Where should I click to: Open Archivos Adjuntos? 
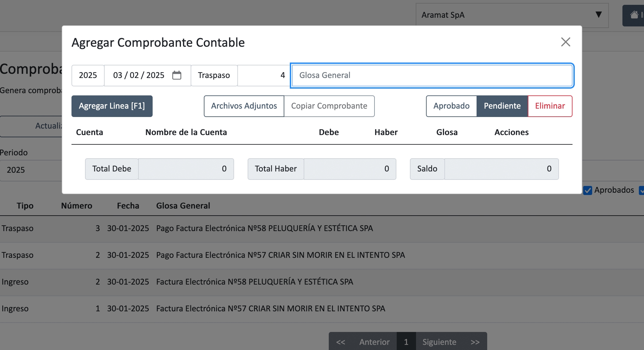click(x=244, y=106)
